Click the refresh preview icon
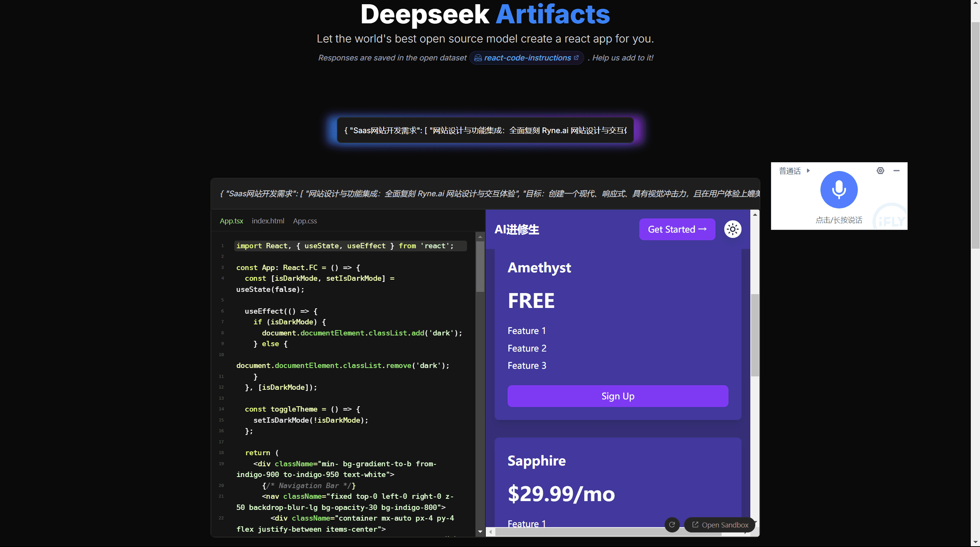980x547 pixels. [x=672, y=525]
